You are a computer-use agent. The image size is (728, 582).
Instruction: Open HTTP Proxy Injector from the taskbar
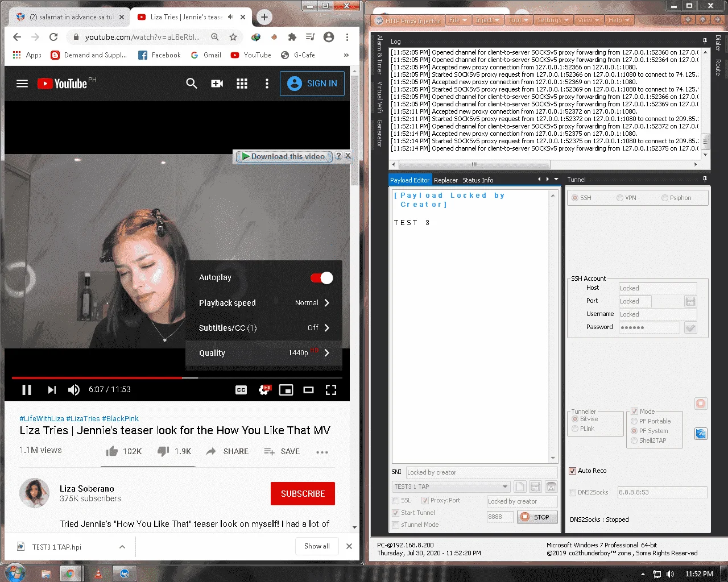pos(125,573)
